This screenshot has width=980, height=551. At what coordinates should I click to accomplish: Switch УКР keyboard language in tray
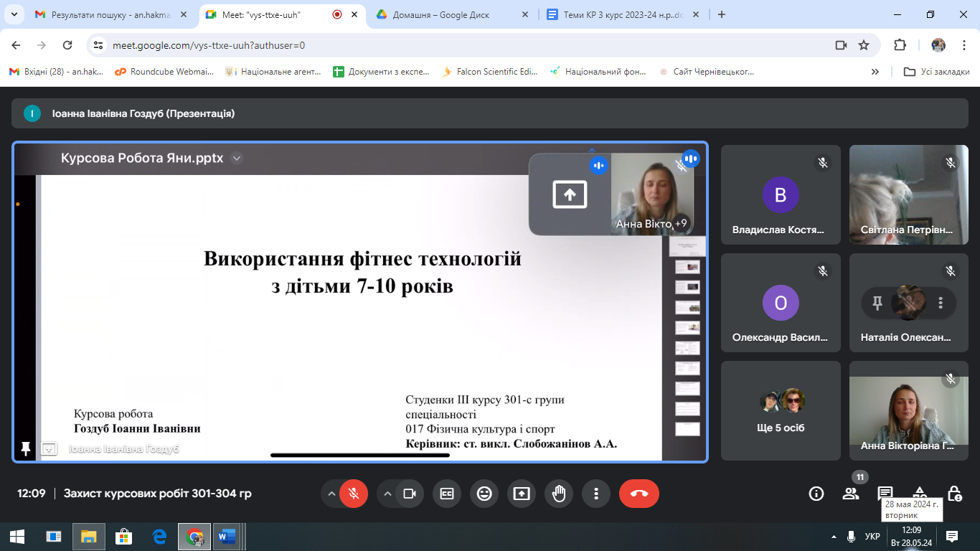coord(872,537)
